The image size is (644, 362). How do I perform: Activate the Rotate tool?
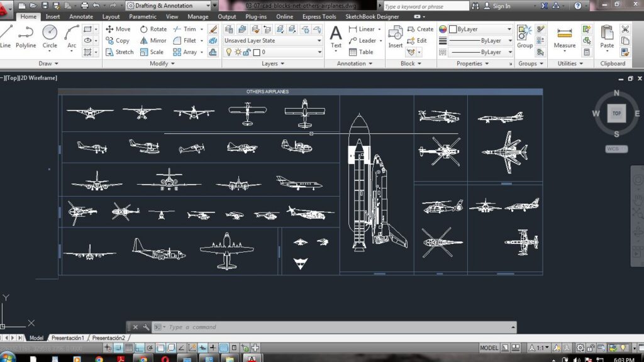click(x=153, y=29)
